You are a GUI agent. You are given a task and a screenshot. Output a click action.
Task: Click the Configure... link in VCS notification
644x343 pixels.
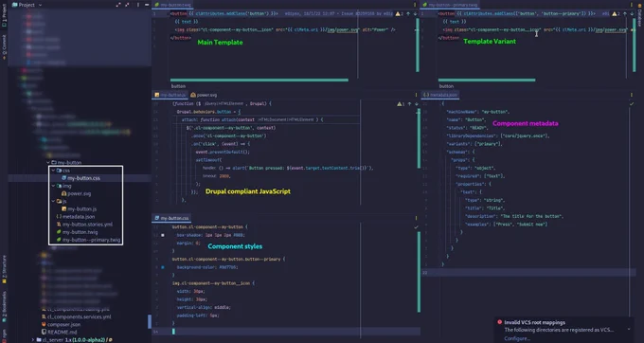pos(517,338)
